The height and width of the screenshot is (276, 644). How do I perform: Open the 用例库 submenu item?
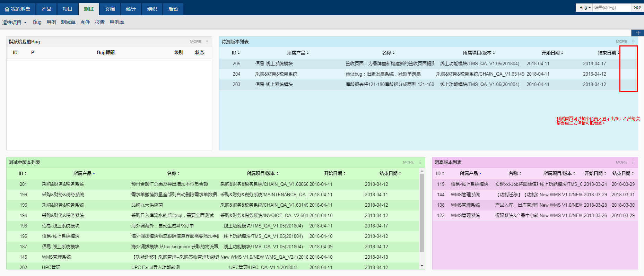coord(116,22)
